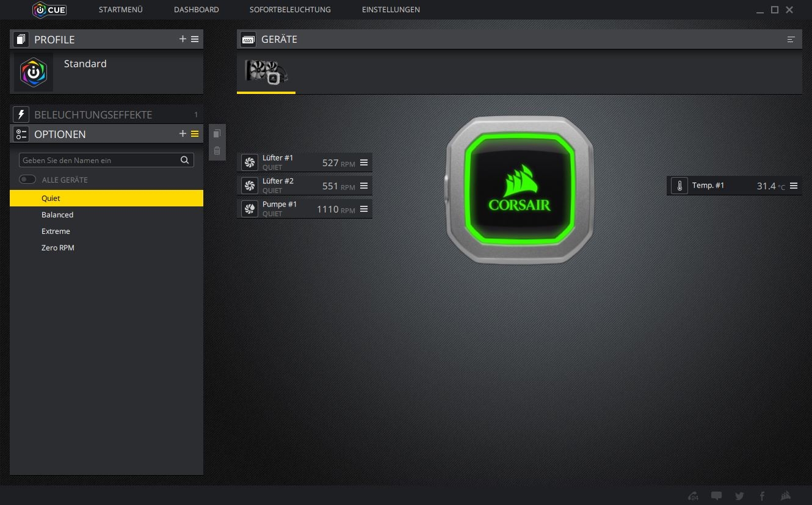Open the Geräte panel list menu
This screenshot has height=505, width=812.
791,39
